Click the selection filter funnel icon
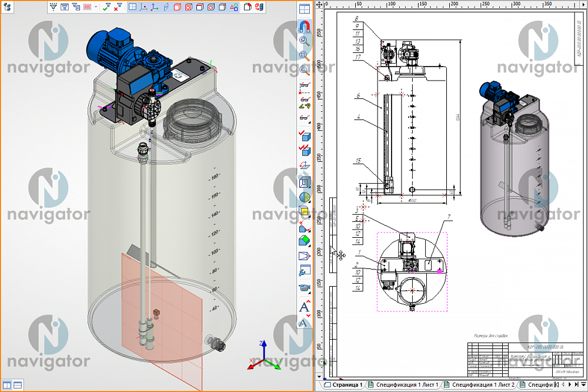This screenshot has width=588, height=392. click(54, 6)
